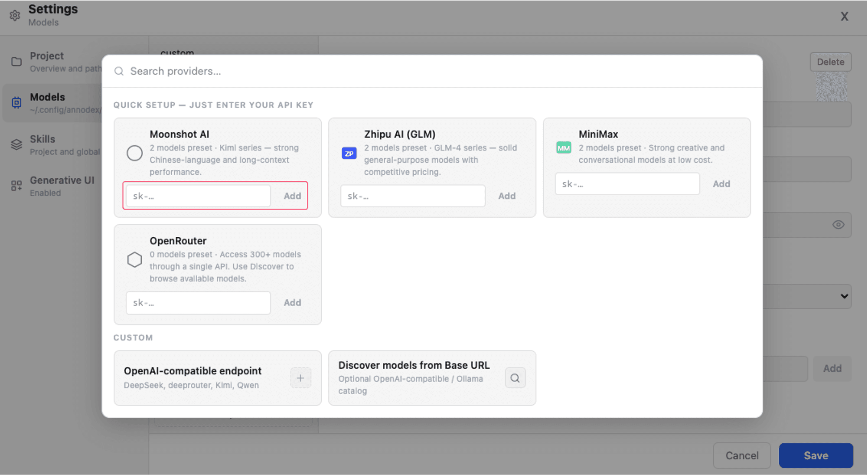Viewport: 868px width, 475px height.
Task: Close Settings with the X button
Action: coord(844,16)
